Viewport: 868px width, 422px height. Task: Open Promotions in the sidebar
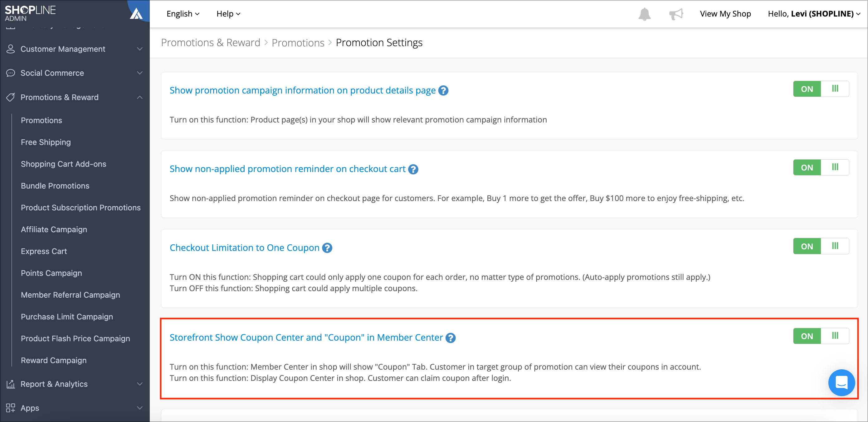41,121
